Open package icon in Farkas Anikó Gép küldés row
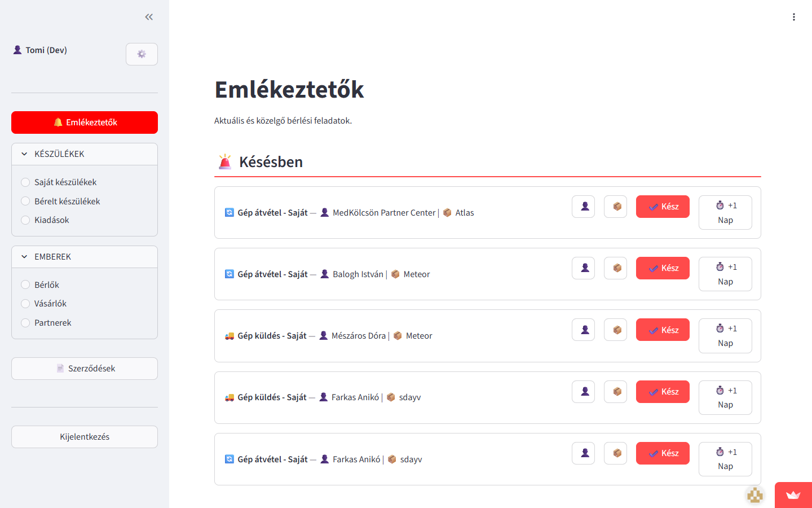Screen dimensions: 812x508 [616, 392]
